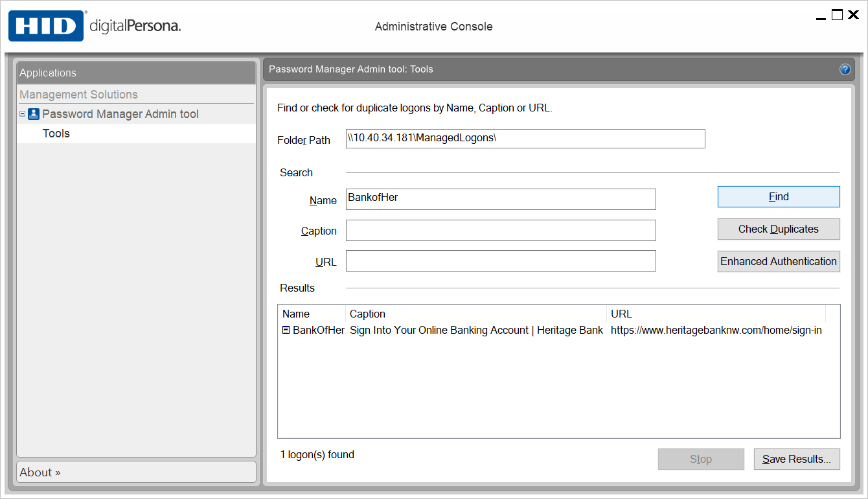868x499 pixels.
Task: Click Save Results button
Action: point(796,459)
